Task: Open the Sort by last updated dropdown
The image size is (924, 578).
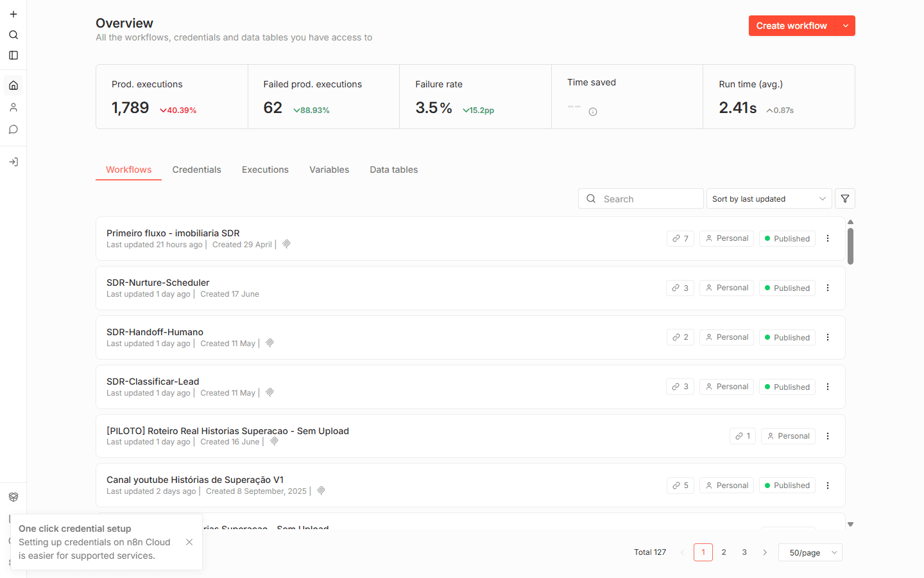Action: [769, 198]
